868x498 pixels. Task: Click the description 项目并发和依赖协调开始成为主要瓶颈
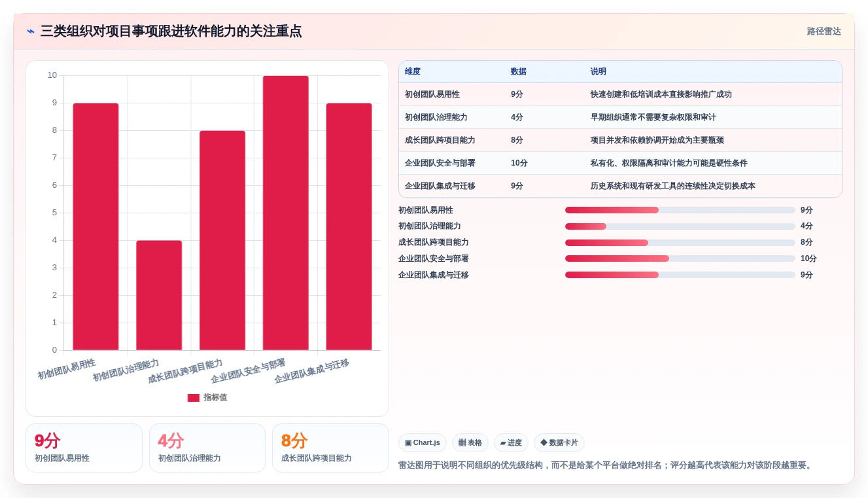657,140
